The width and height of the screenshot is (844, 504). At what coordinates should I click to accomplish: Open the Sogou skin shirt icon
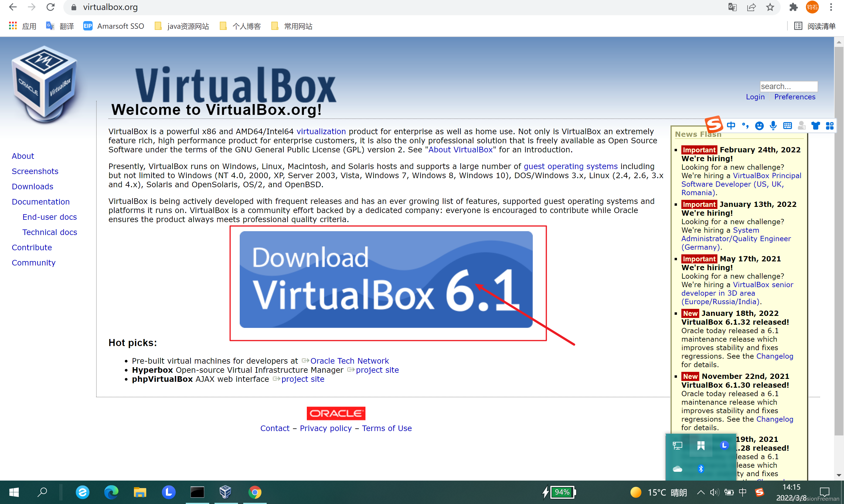(x=816, y=126)
